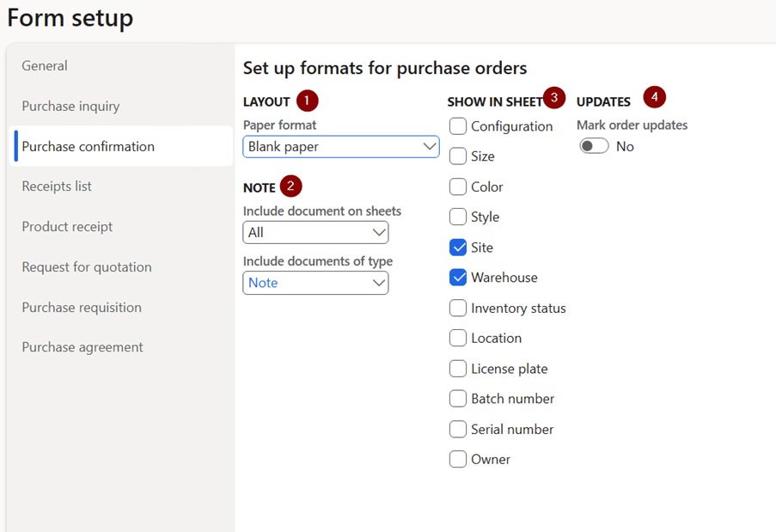Go to the Request for quotation tab
The width and height of the screenshot is (776, 532).
pos(87,266)
